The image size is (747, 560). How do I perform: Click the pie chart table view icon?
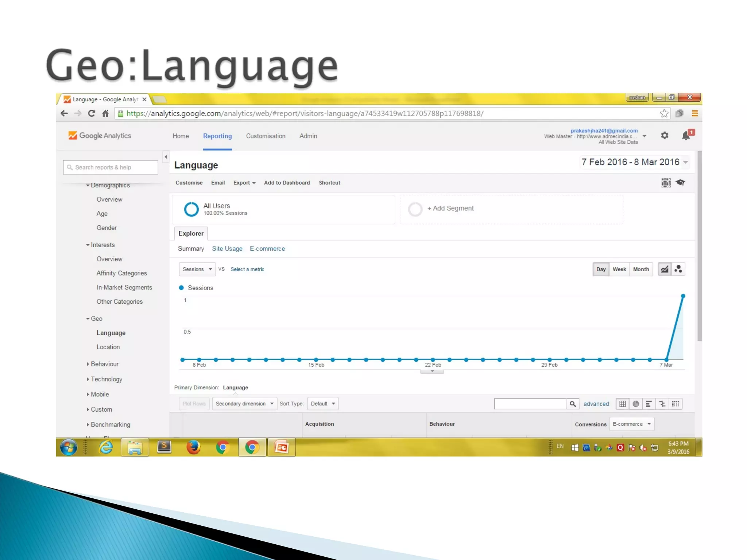(x=636, y=404)
